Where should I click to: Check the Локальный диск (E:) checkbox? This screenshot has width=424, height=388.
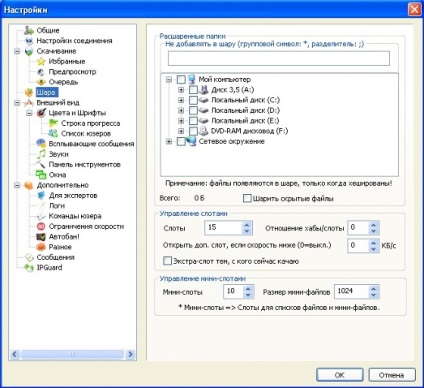point(193,121)
